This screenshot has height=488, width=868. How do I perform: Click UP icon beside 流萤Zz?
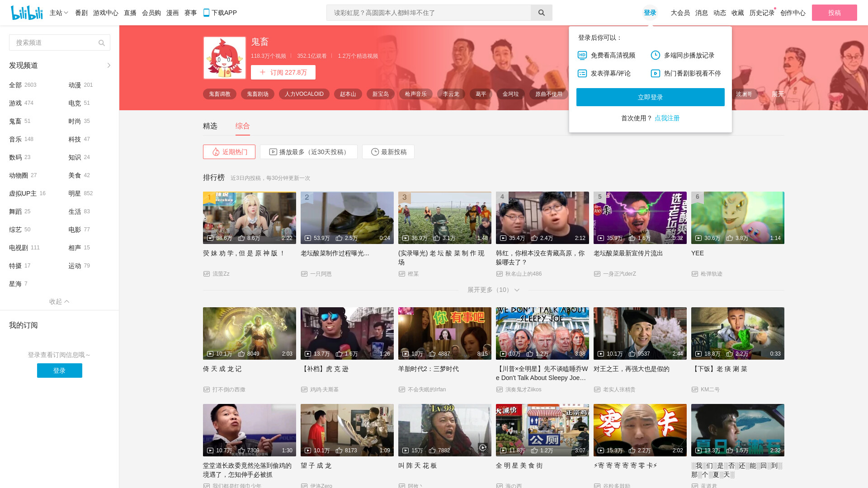207,274
